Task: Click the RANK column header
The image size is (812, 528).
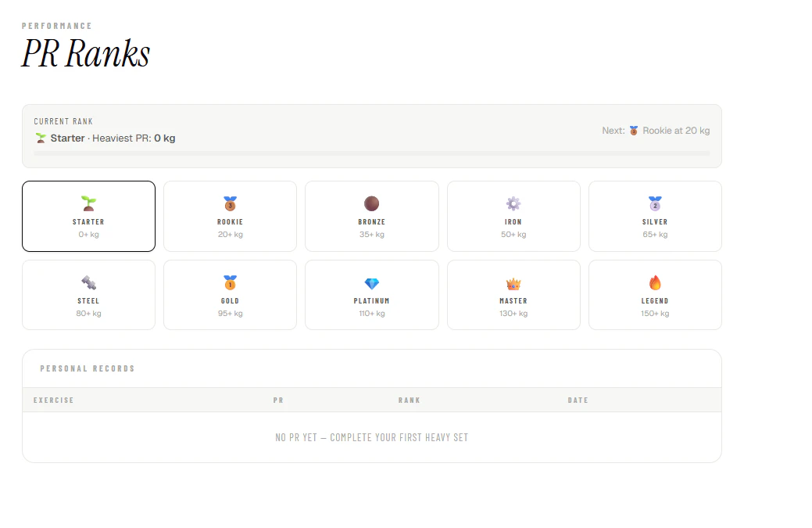Action: click(x=409, y=400)
